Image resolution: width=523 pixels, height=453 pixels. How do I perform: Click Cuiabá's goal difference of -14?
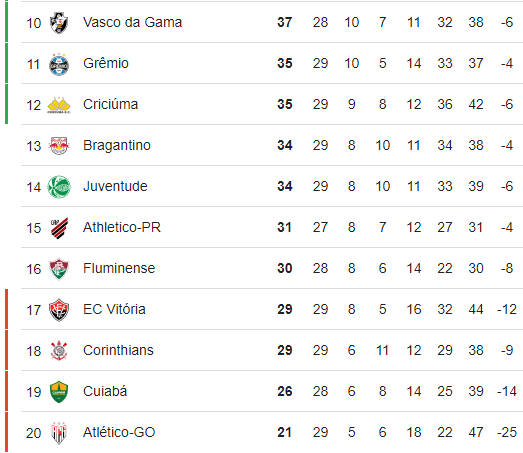point(507,391)
